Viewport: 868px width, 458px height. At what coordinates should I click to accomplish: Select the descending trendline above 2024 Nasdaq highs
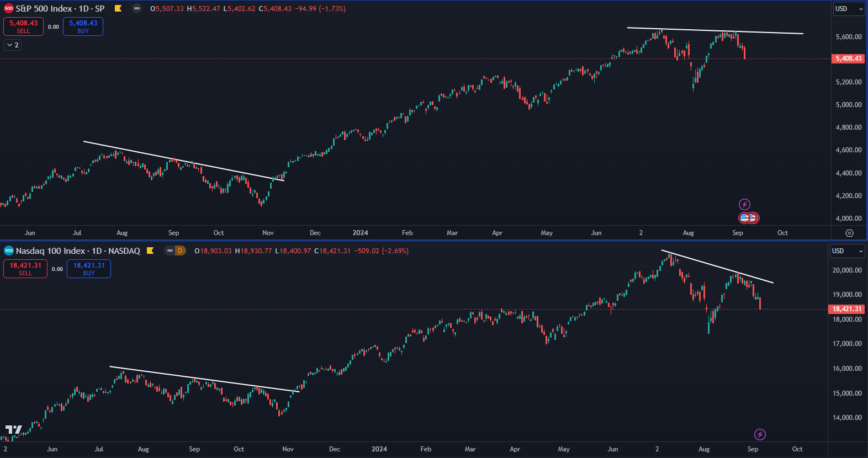(x=717, y=267)
